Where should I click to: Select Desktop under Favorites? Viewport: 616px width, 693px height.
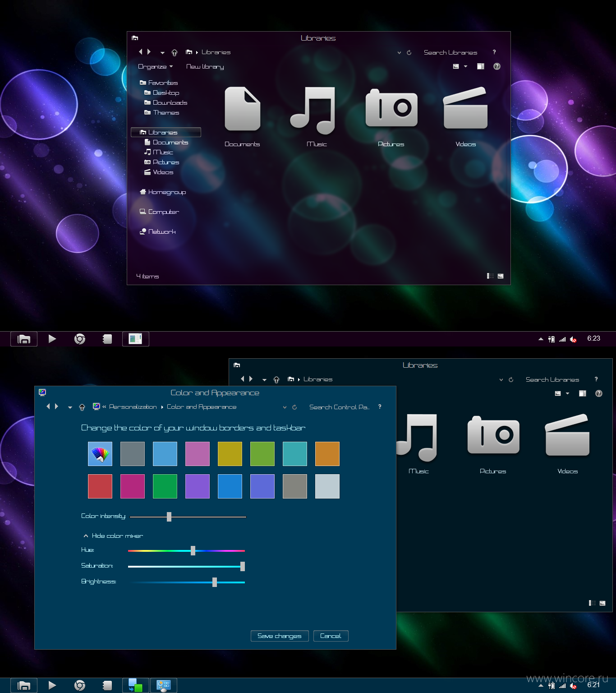161,92
